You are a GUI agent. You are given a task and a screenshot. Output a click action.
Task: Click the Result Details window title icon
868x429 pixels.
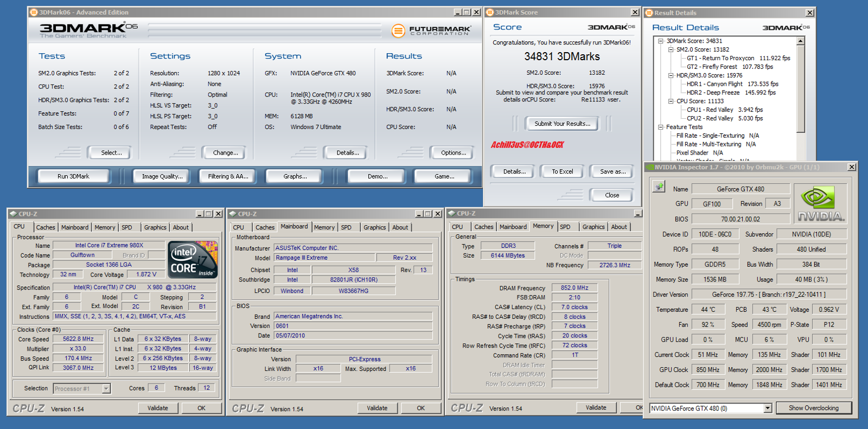(x=649, y=12)
